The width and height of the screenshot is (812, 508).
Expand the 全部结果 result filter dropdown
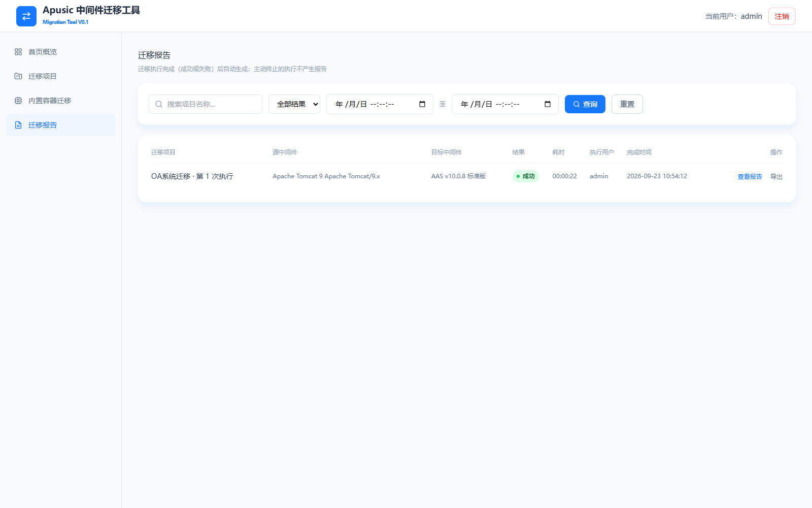[294, 104]
